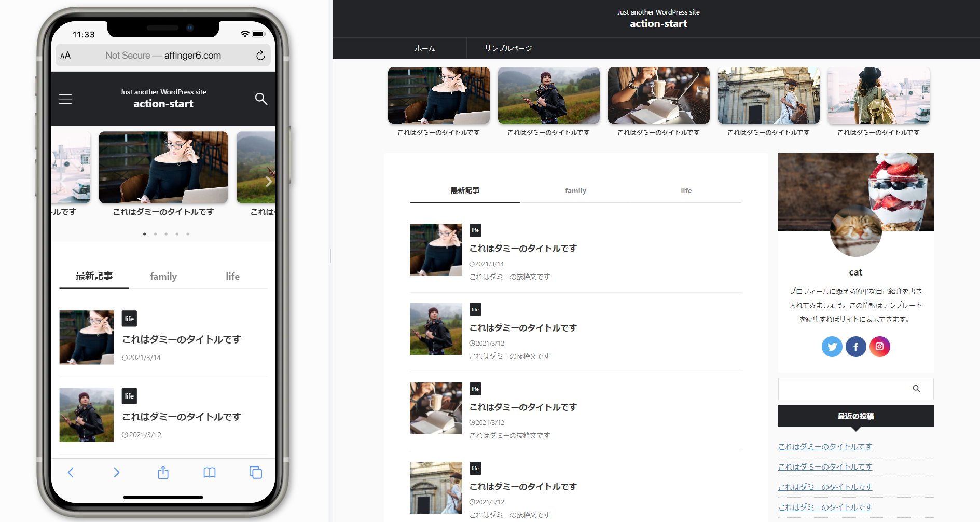The width and height of the screenshot is (980, 522).
Task: Switch to family tab on desktop
Action: coord(575,190)
